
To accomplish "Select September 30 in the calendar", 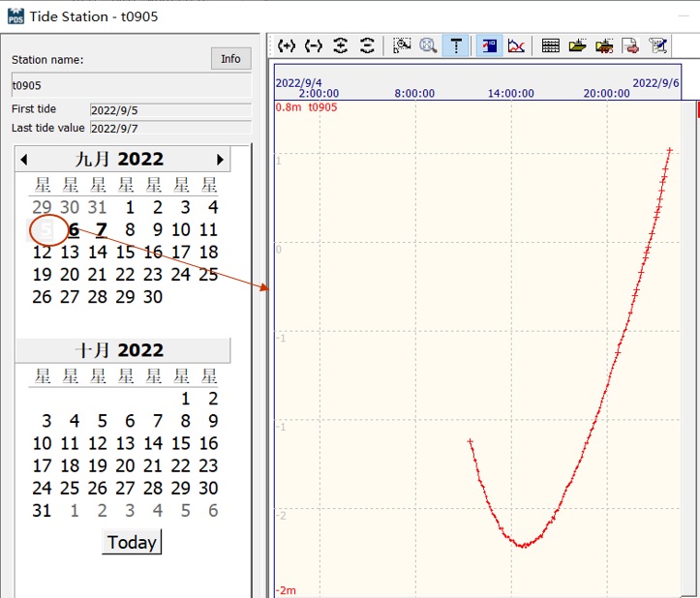I will 153,297.
